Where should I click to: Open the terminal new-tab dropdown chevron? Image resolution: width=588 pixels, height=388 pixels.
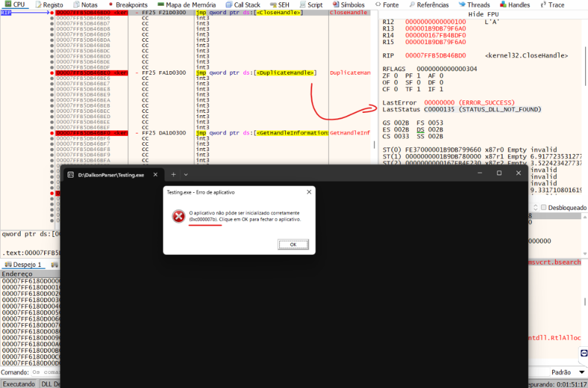coord(186,175)
